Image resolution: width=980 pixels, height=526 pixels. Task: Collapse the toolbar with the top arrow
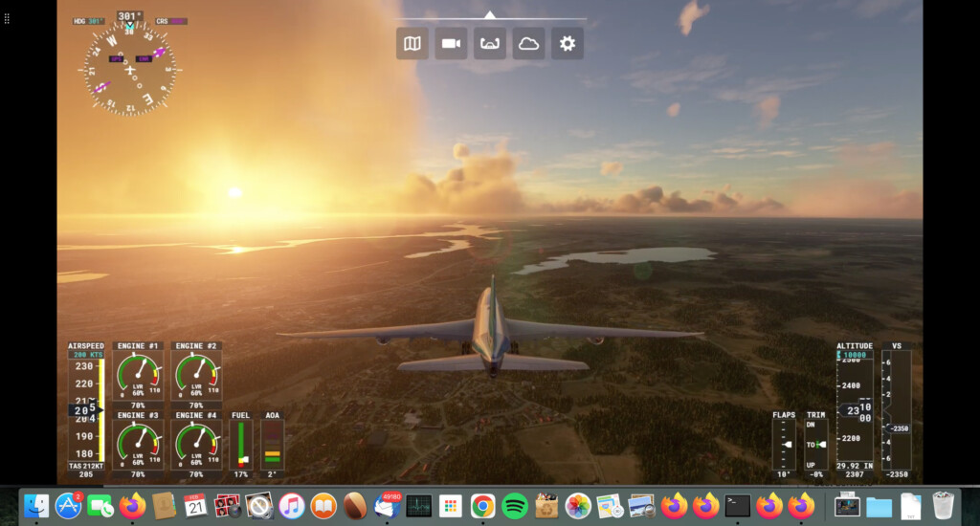coord(490,14)
